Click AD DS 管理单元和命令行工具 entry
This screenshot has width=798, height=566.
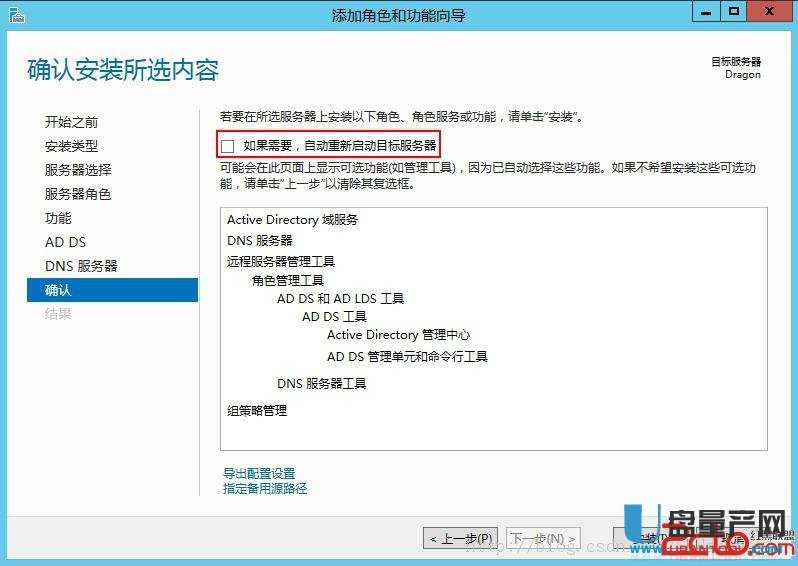pyautogui.click(x=407, y=356)
